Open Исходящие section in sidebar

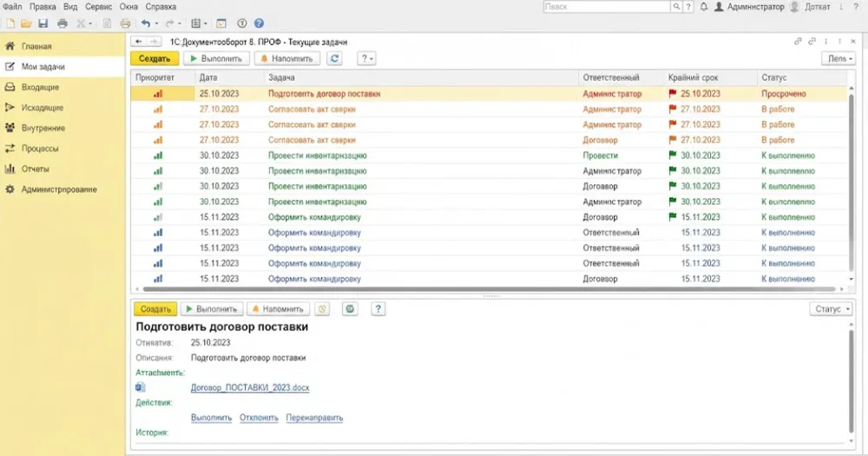[62, 108]
